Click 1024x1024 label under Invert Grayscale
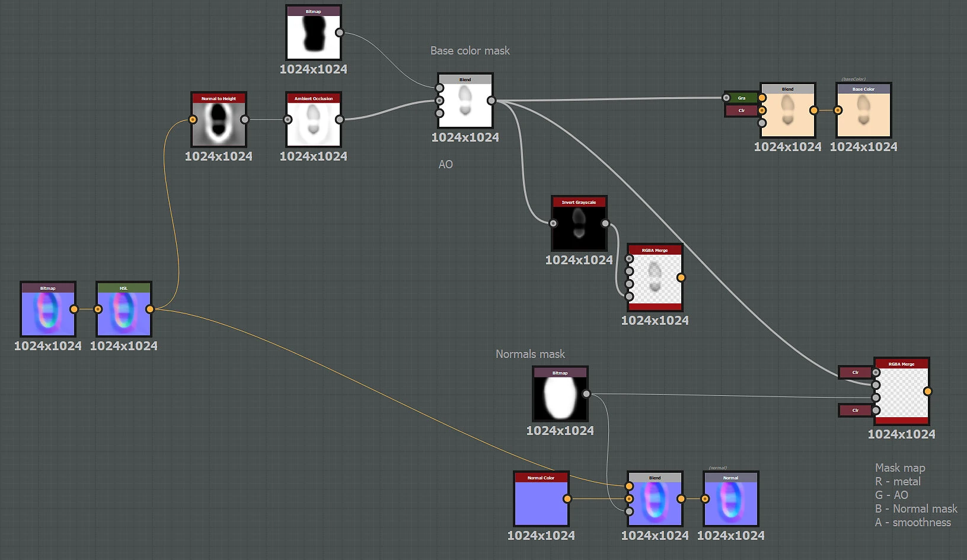967x560 pixels. pos(579,260)
